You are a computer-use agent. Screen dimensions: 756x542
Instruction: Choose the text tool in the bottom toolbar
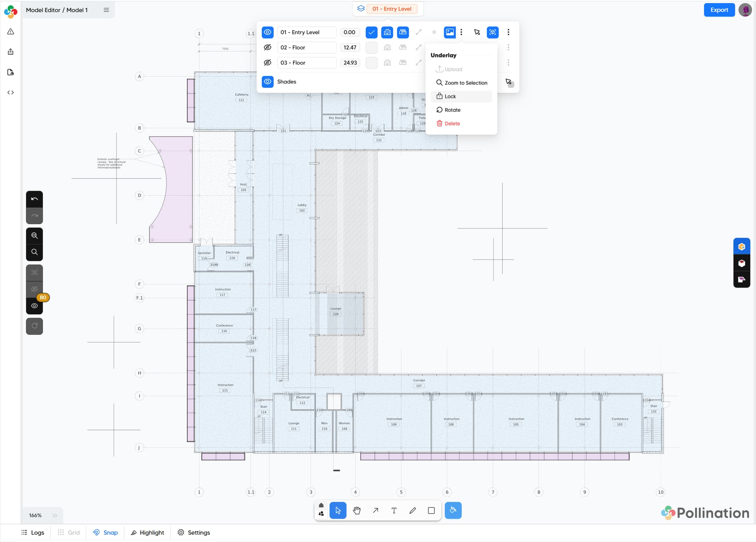click(394, 511)
